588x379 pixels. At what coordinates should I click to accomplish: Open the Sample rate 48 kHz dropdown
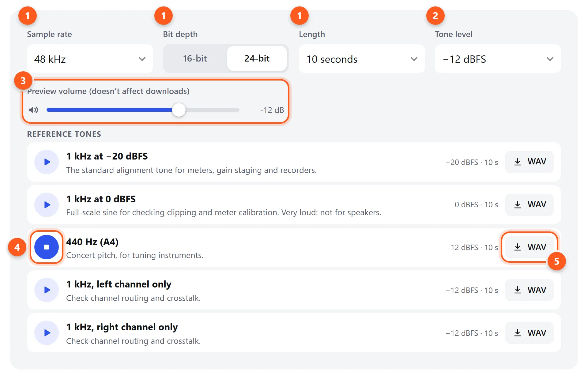click(x=90, y=59)
